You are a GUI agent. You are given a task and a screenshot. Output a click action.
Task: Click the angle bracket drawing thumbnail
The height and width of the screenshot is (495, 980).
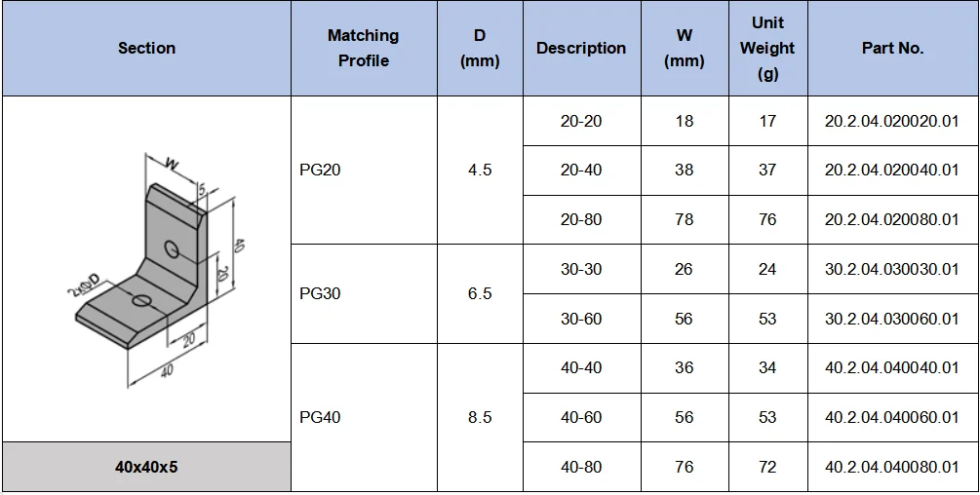click(156, 270)
